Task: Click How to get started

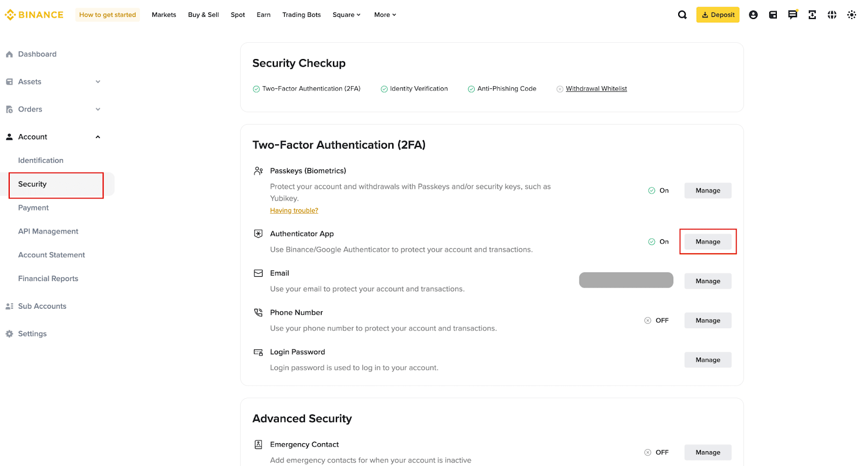Action: pos(107,15)
